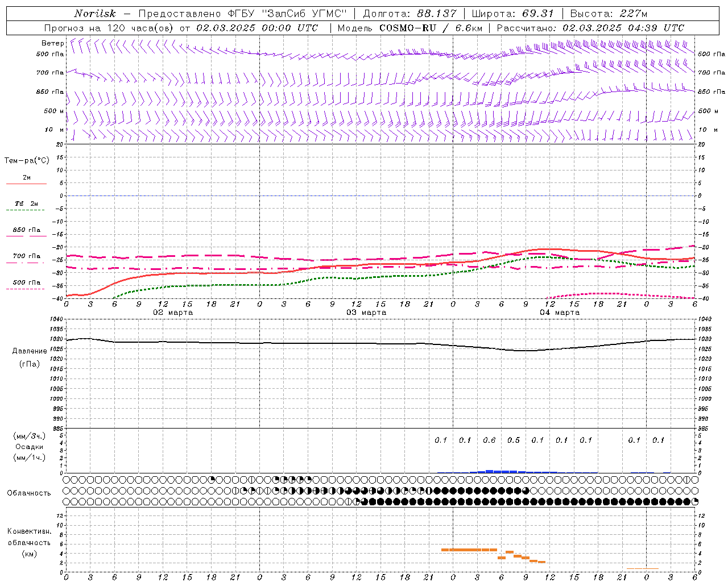
Task: Click the '(км)' unit under convective cloud label
Action: pyautogui.click(x=30, y=554)
